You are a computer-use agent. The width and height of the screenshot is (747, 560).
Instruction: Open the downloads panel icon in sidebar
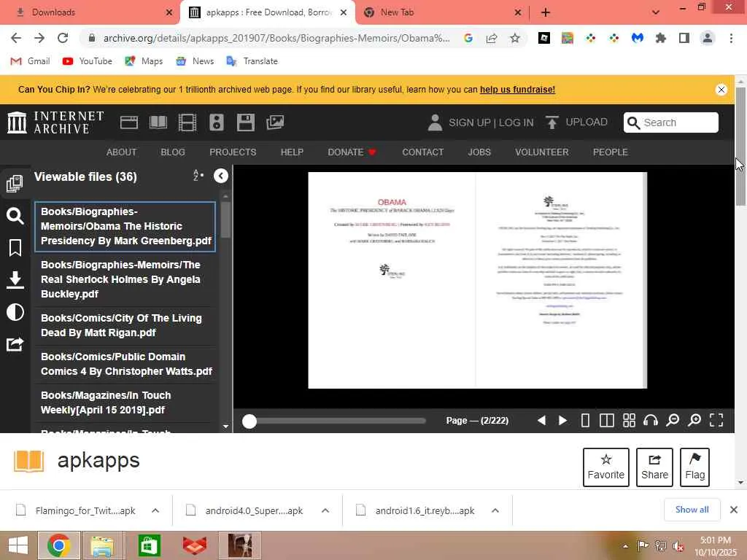[15, 280]
